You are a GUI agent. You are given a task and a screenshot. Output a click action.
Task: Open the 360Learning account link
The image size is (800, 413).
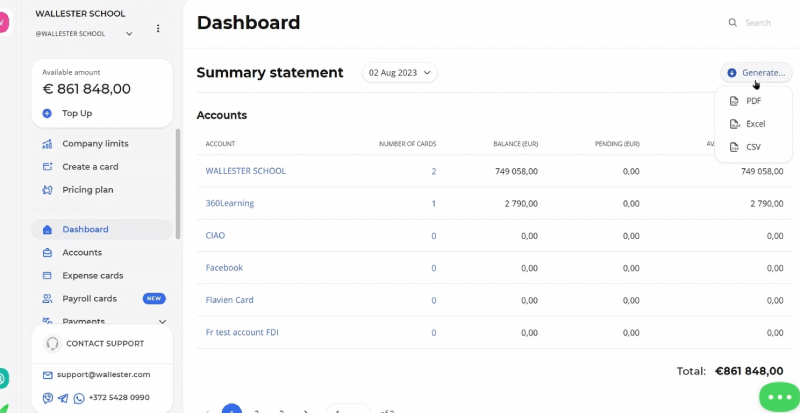point(230,203)
